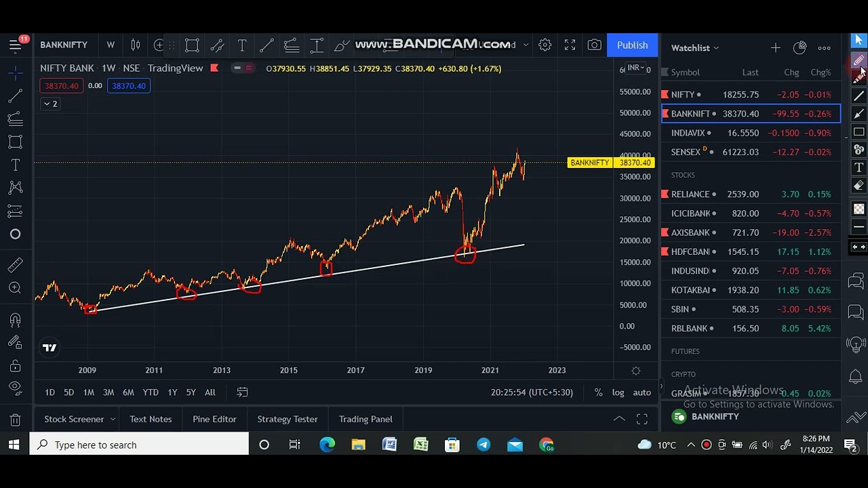Viewport: 868px width, 488px height.
Task: Open the Trading Panel tab
Action: tap(366, 420)
